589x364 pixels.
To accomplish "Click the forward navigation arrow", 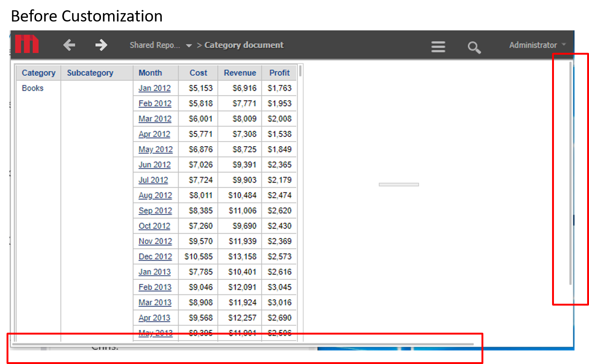I will click(101, 45).
